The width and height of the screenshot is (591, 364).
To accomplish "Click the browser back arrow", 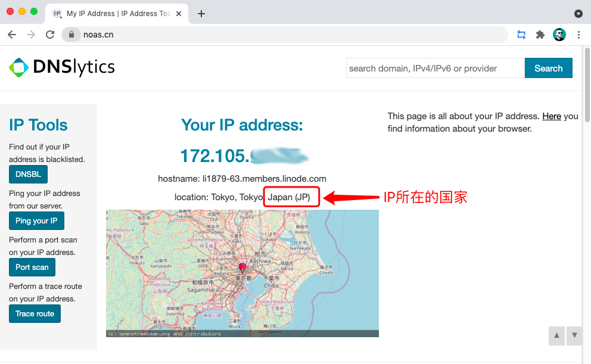I will click(x=12, y=35).
